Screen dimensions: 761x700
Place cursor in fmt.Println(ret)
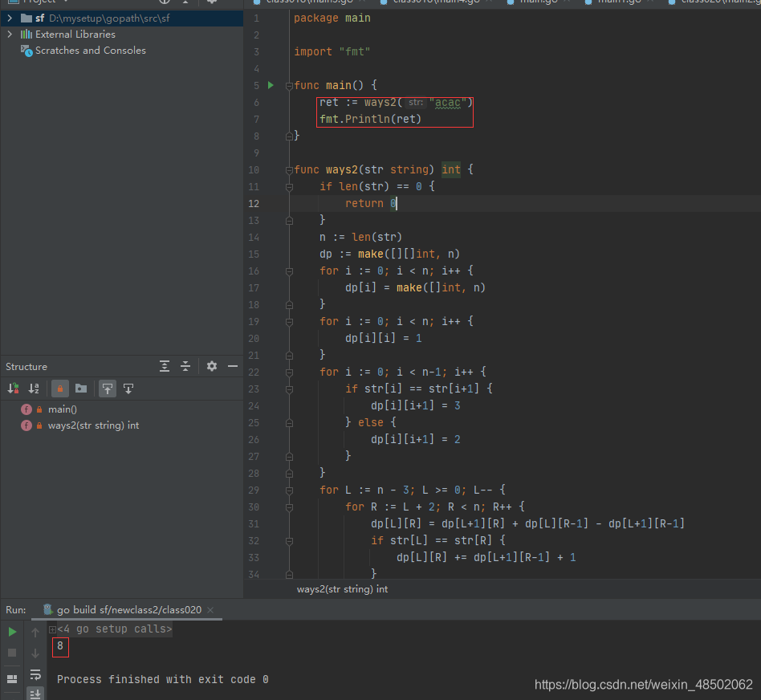(x=370, y=119)
